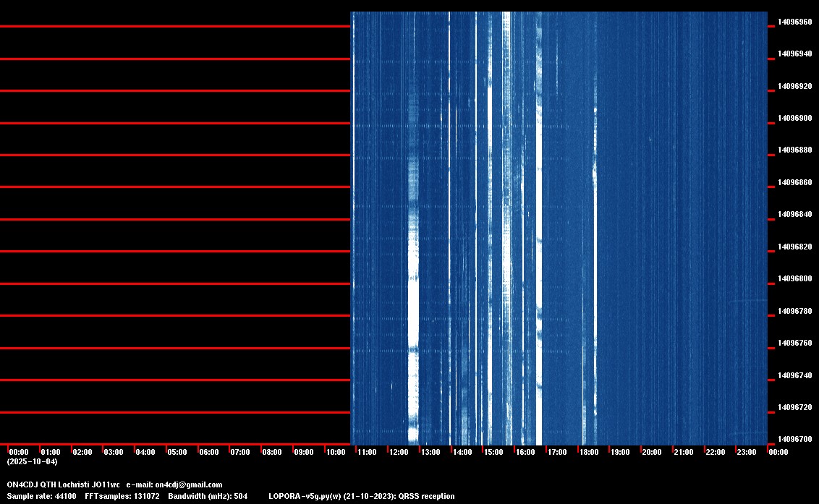The height and width of the screenshot is (504, 819).
Task: Click the 14096800 frequency label
Action: point(794,278)
